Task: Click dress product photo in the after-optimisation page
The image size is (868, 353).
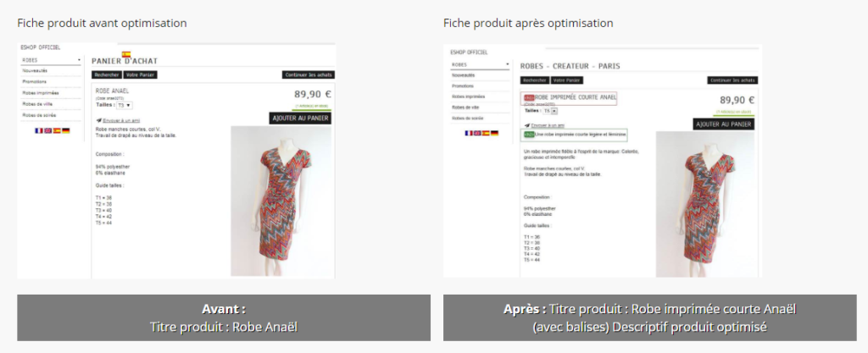Action: pos(704,204)
